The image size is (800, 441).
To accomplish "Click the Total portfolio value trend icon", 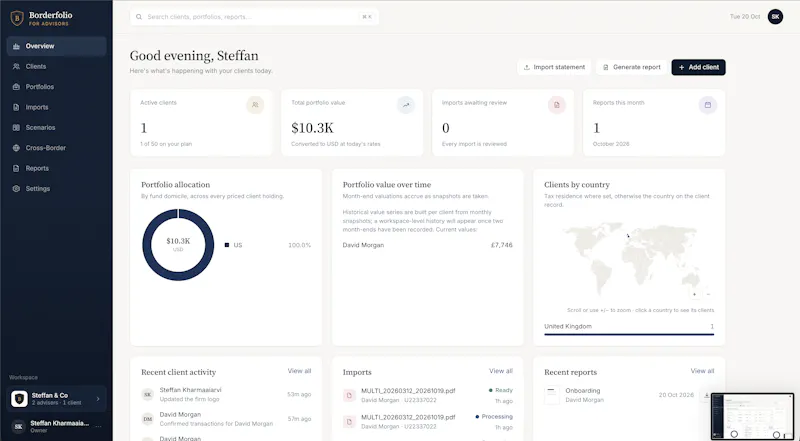I will [406, 105].
